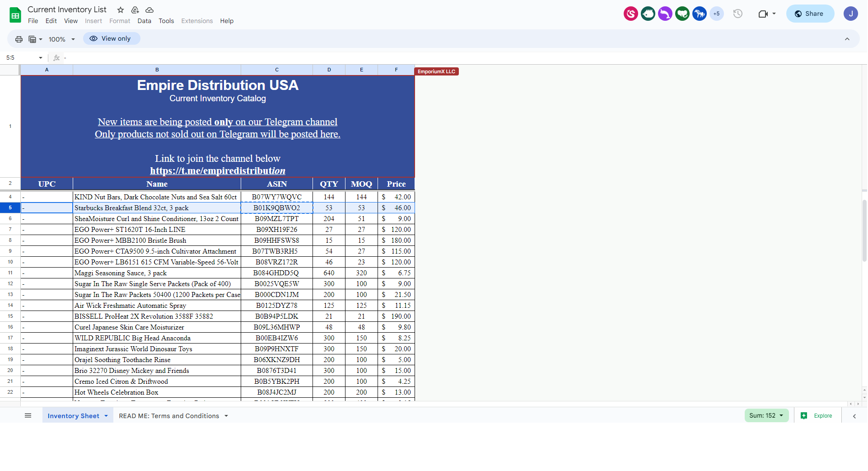
Task: Click the blue collaborator avatar
Action: (700, 14)
